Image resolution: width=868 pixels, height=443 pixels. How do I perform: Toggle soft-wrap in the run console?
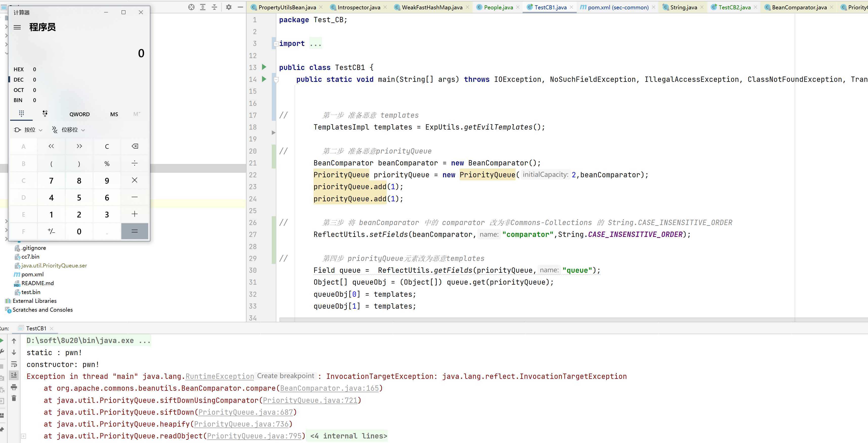point(14,364)
